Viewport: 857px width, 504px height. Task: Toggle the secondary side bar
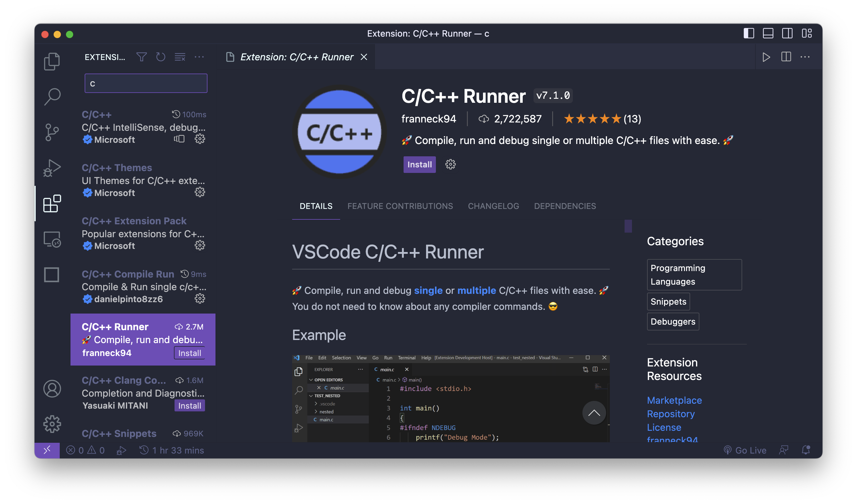[x=787, y=33]
